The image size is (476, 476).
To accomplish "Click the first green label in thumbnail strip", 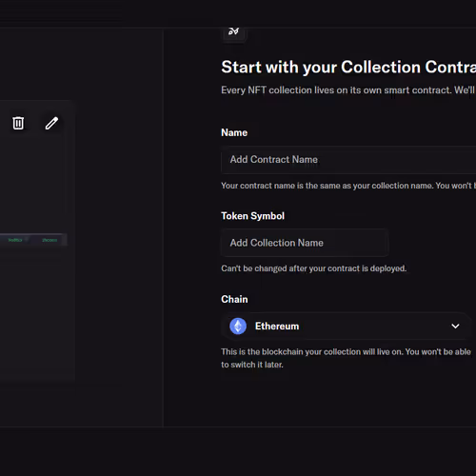I will [x=15, y=240].
